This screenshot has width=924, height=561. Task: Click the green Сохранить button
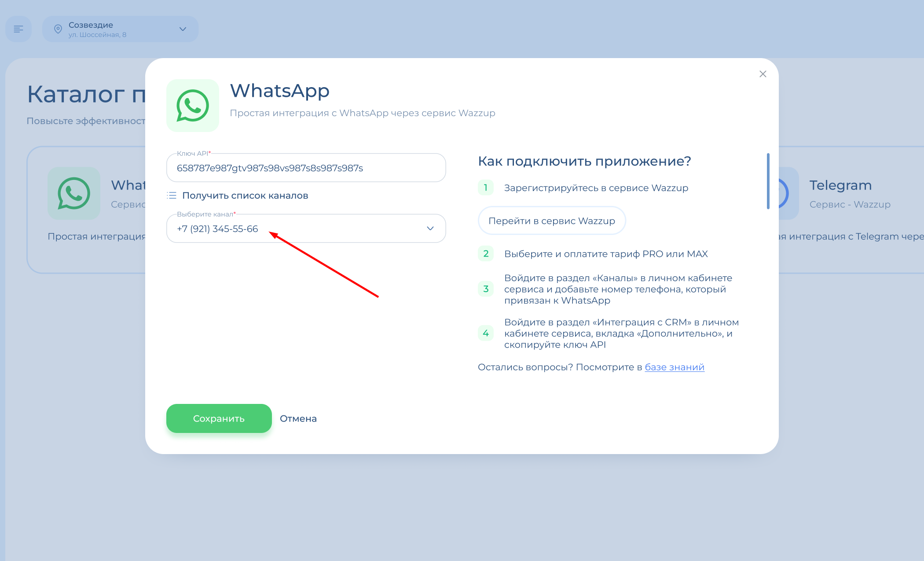click(x=219, y=418)
